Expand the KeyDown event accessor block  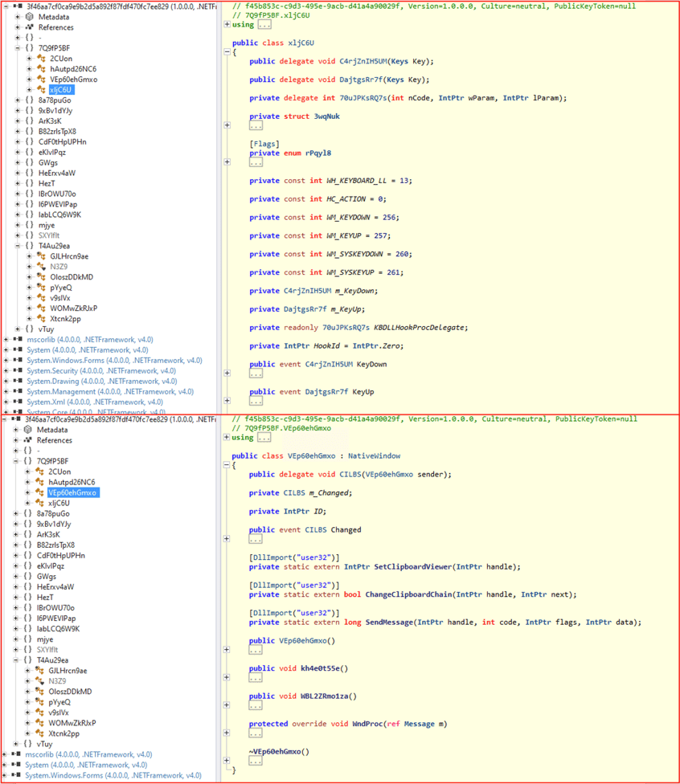click(227, 373)
